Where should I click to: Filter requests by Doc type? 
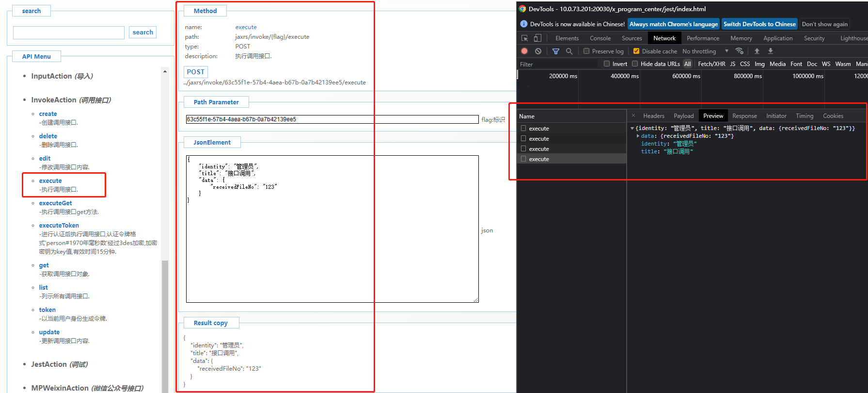coord(812,64)
